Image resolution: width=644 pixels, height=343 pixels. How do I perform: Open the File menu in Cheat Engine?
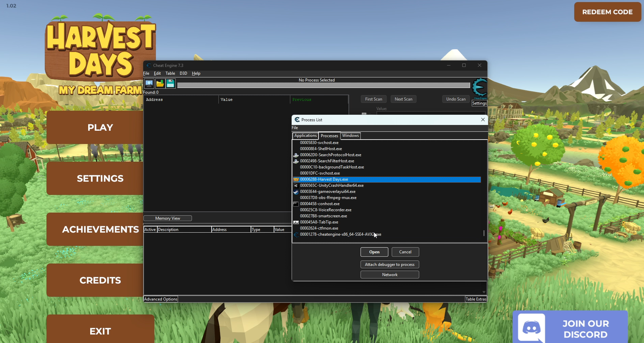tap(146, 73)
